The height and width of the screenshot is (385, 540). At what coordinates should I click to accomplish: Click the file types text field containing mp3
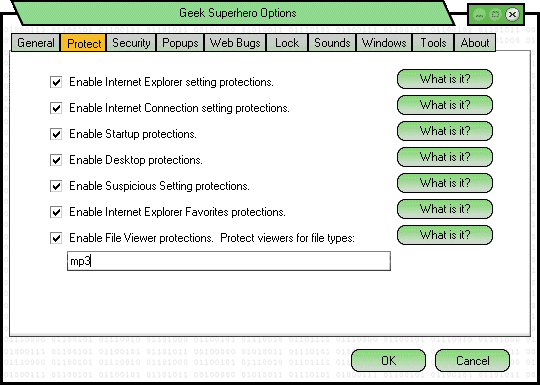(229, 261)
